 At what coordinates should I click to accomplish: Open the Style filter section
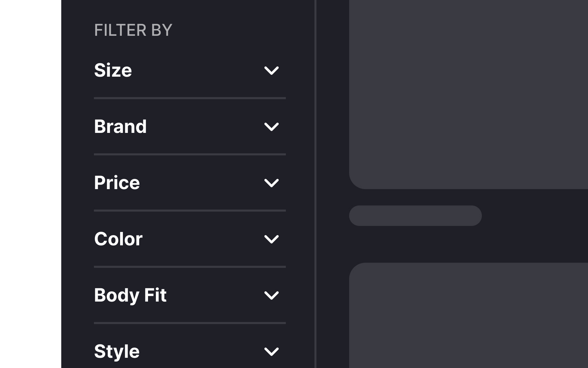pos(190,351)
